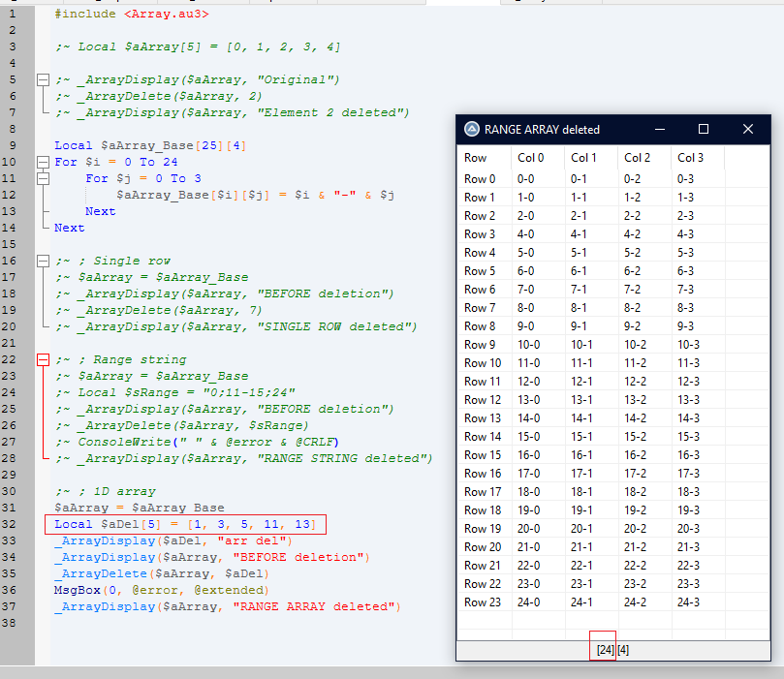Viewport: 784px width, 679px height.
Task: Click the MsgBox(0, @error, @extended) line
Action: point(162,590)
